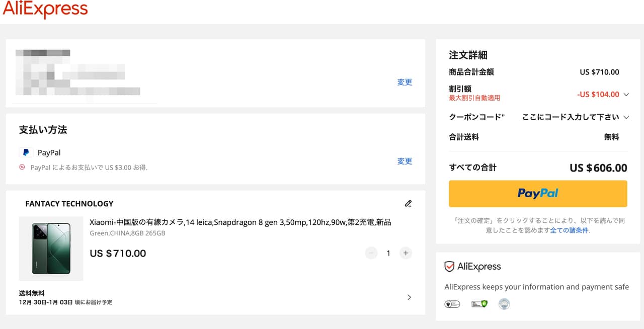Open the 全ての諸条件 terms link
This screenshot has width=644, height=329.
tap(569, 230)
